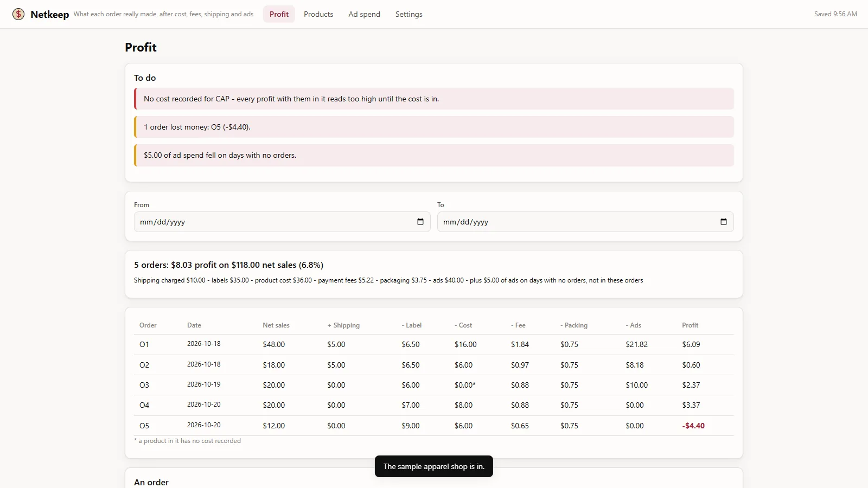Open the From date calendar picker
Screen dimensions: 868x488
(420, 222)
